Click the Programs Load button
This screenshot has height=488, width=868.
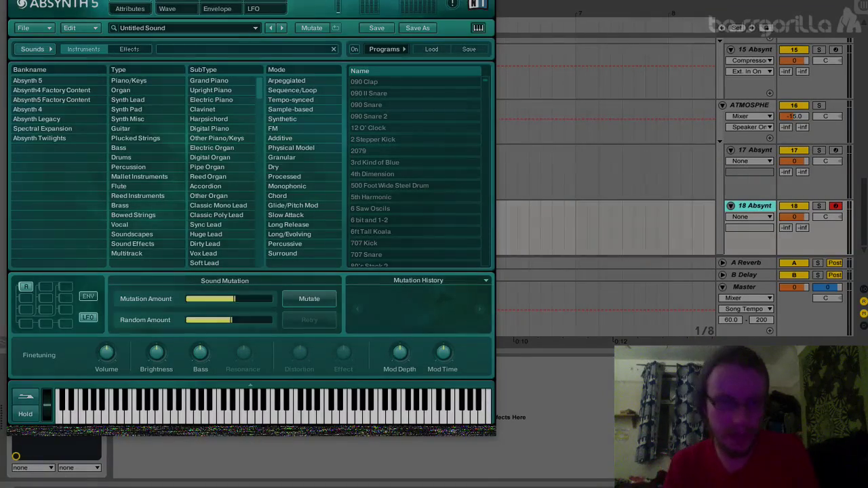click(x=431, y=49)
